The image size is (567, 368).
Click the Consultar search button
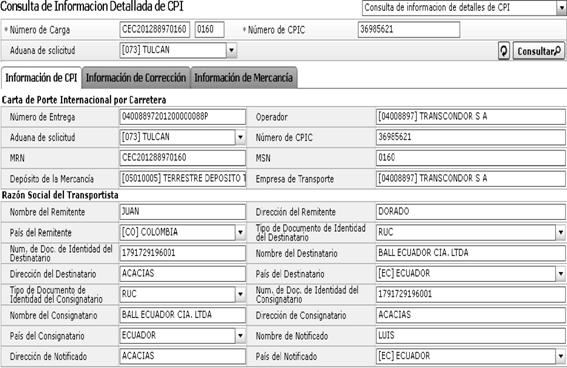(x=538, y=51)
